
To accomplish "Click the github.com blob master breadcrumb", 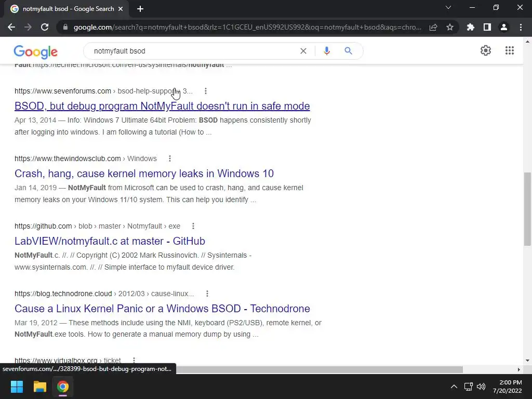I will pos(97,226).
